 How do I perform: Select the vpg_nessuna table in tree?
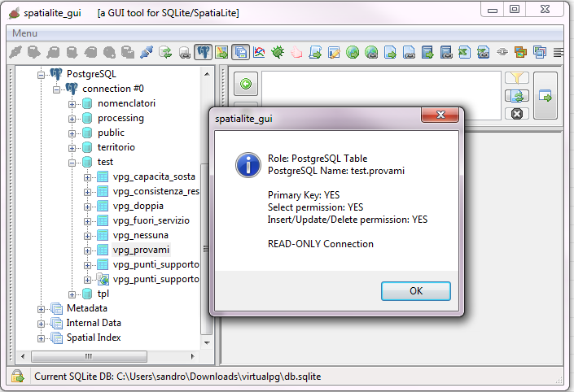(141, 235)
